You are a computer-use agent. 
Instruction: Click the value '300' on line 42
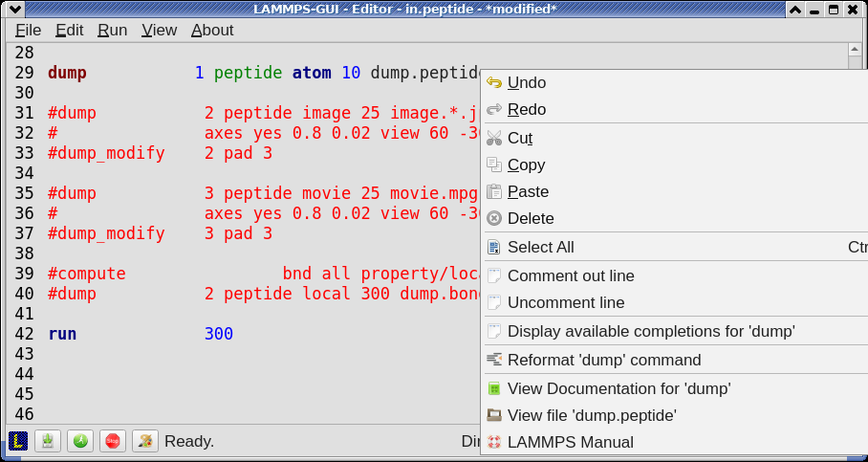pyautogui.click(x=219, y=334)
